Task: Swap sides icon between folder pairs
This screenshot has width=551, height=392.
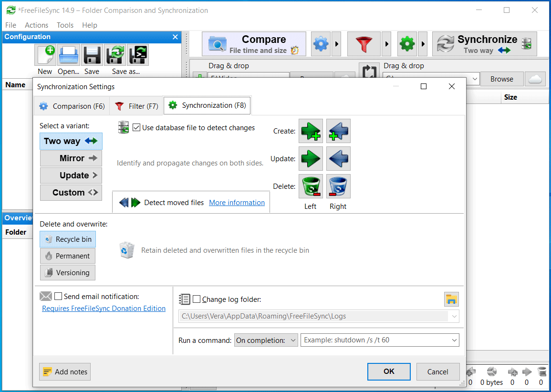Action: [369, 71]
